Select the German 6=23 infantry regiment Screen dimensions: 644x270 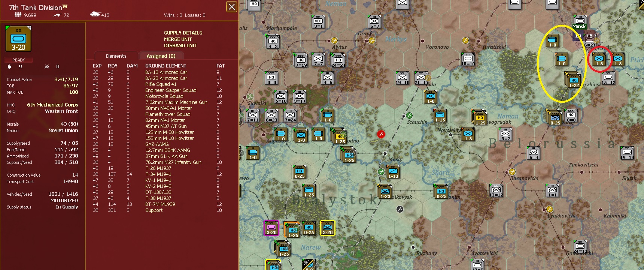click(271, 115)
